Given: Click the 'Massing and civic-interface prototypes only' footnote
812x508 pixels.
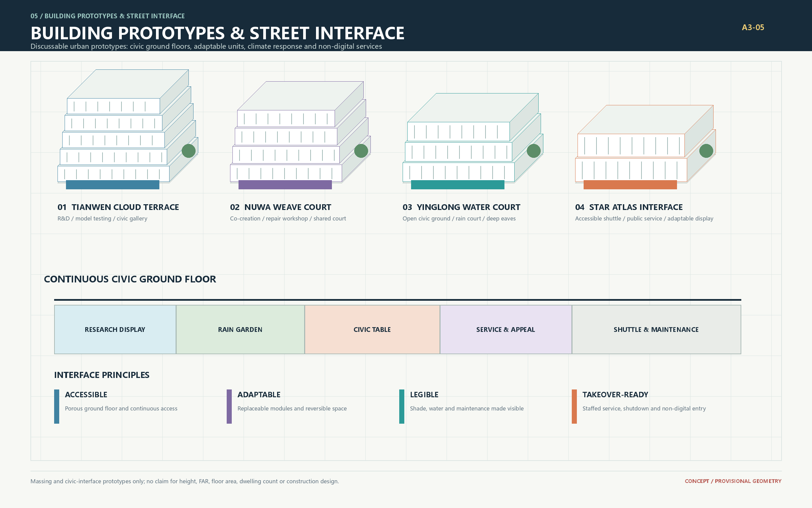Looking at the screenshot, I should (x=185, y=481).
